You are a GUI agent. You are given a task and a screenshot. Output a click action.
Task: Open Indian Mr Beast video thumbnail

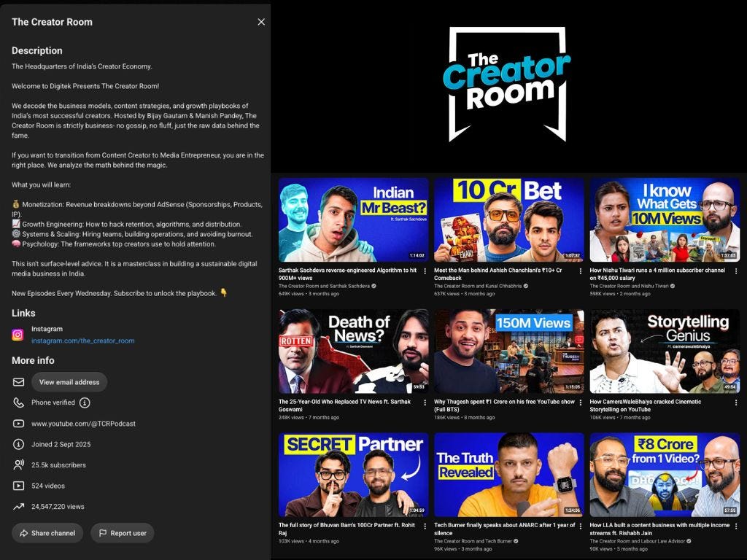click(354, 219)
